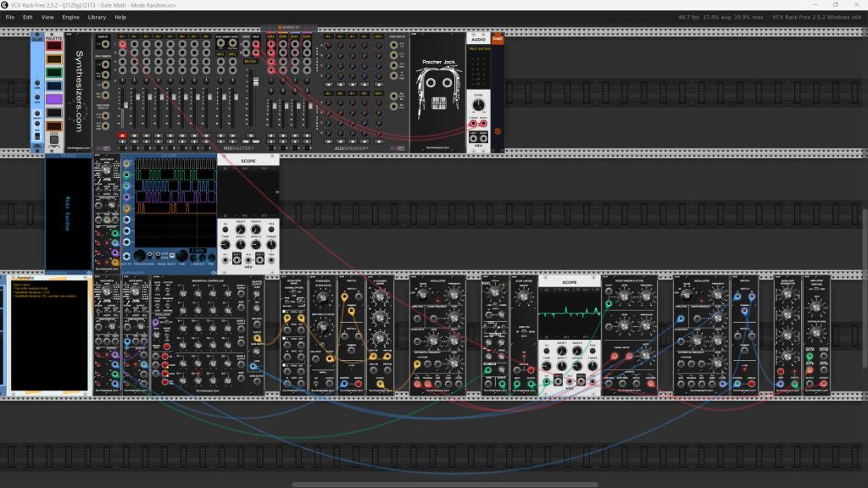868x488 pixels.
Task: Open the Audio module device selector display
Action: click(478, 49)
